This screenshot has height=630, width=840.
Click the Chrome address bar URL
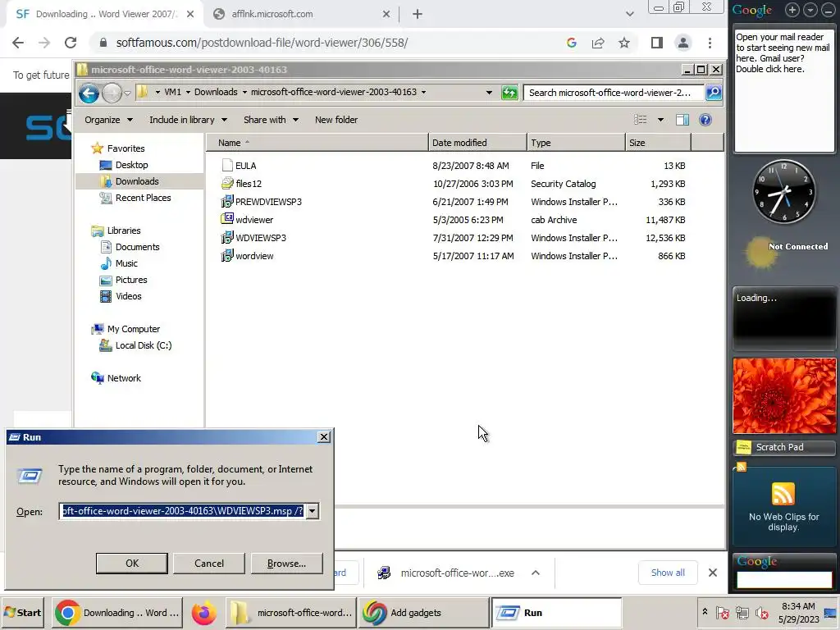[x=262, y=43]
